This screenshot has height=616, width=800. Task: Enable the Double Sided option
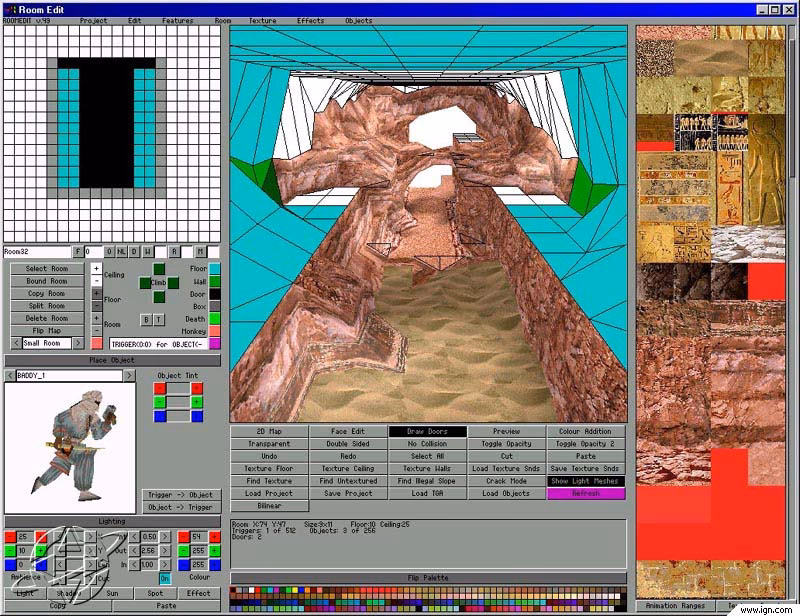click(348, 444)
